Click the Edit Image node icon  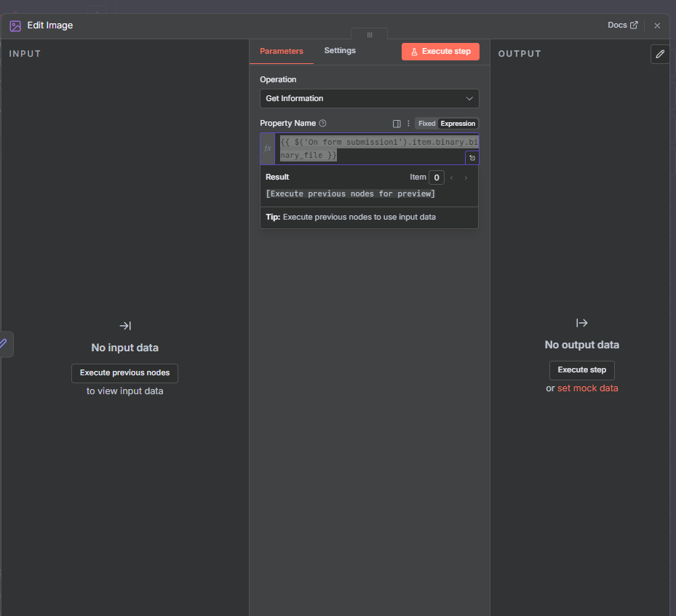[15, 25]
